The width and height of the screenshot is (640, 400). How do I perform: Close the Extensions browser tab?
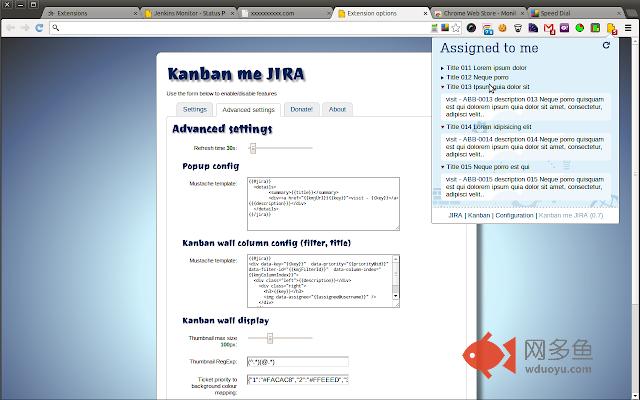(x=136, y=13)
